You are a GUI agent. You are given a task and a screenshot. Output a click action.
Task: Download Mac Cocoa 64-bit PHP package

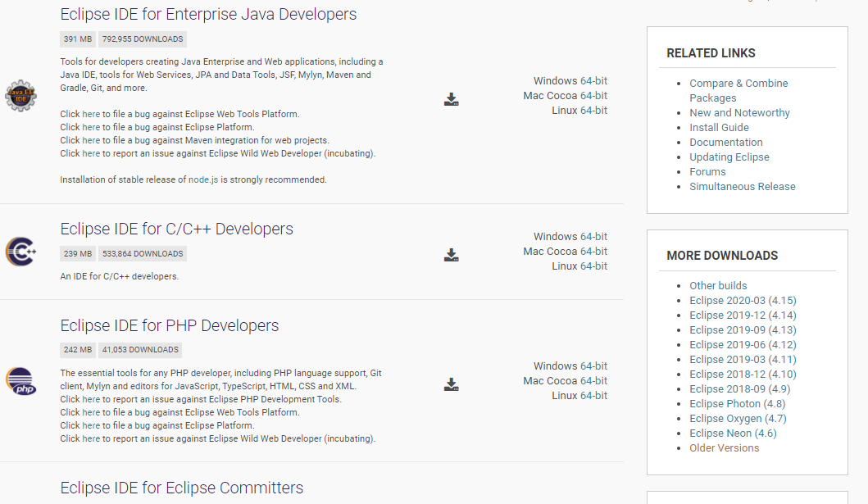pyautogui.click(x=593, y=381)
